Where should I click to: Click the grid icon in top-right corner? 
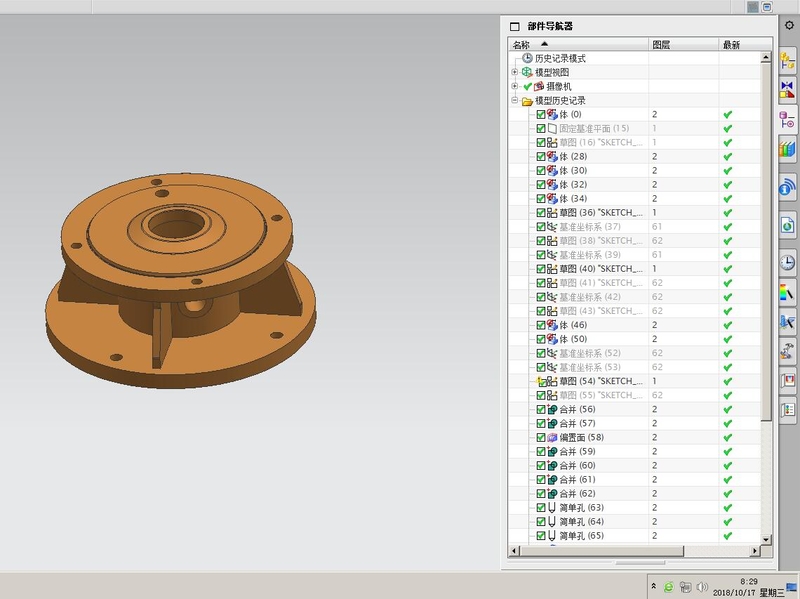pyautogui.click(x=753, y=7)
